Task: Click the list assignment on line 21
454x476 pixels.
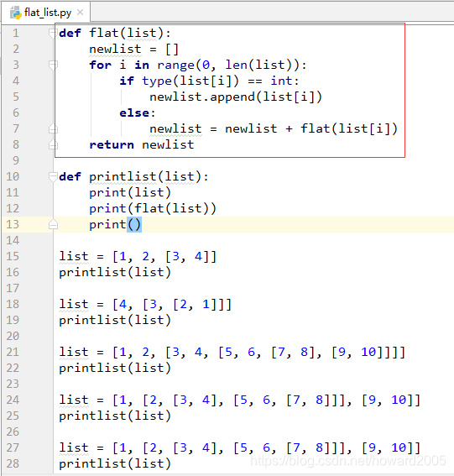Action: [232, 352]
